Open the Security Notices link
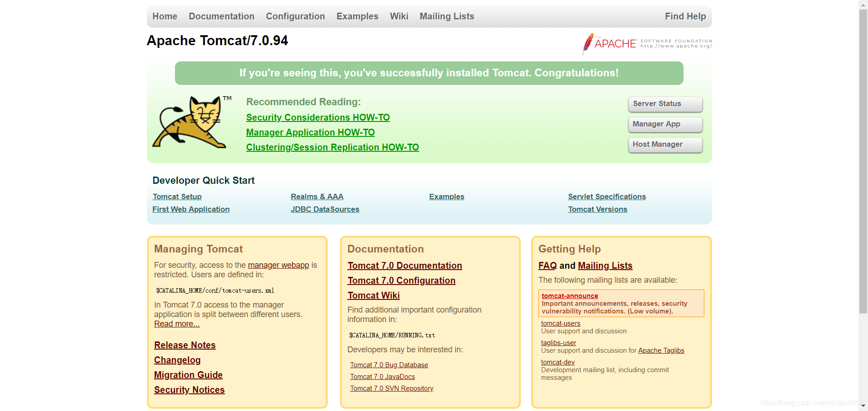This screenshot has width=868, height=411. pos(189,390)
